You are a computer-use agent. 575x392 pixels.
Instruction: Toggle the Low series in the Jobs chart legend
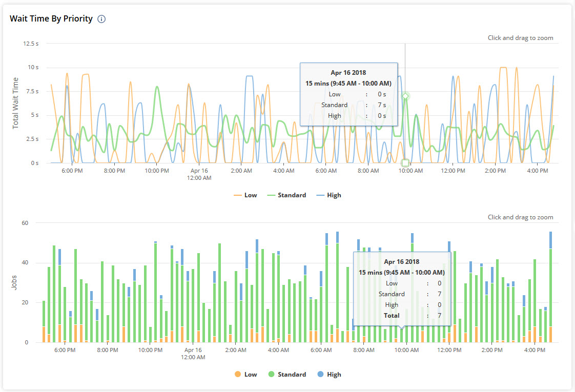[x=245, y=375]
